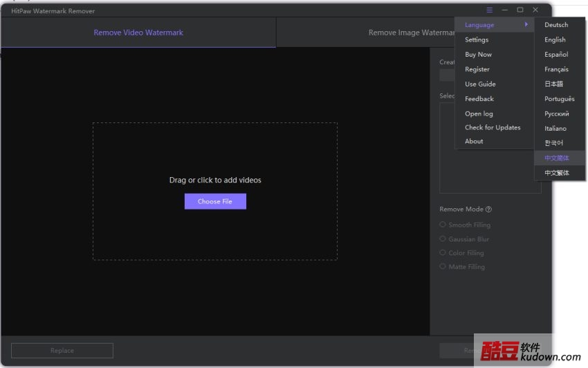The height and width of the screenshot is (368, 588).
Task: Maximize the HitPaw window
Action: 520,10
